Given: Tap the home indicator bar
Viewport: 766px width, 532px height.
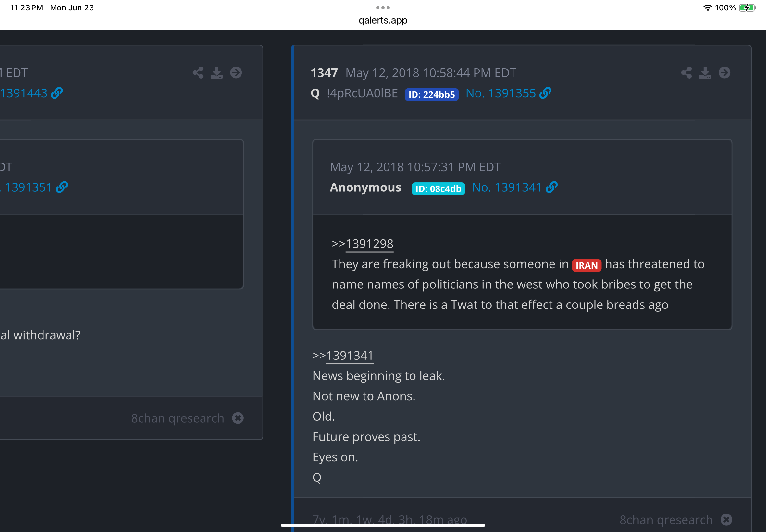Looking at the screenshot, I should pos(383,525).
